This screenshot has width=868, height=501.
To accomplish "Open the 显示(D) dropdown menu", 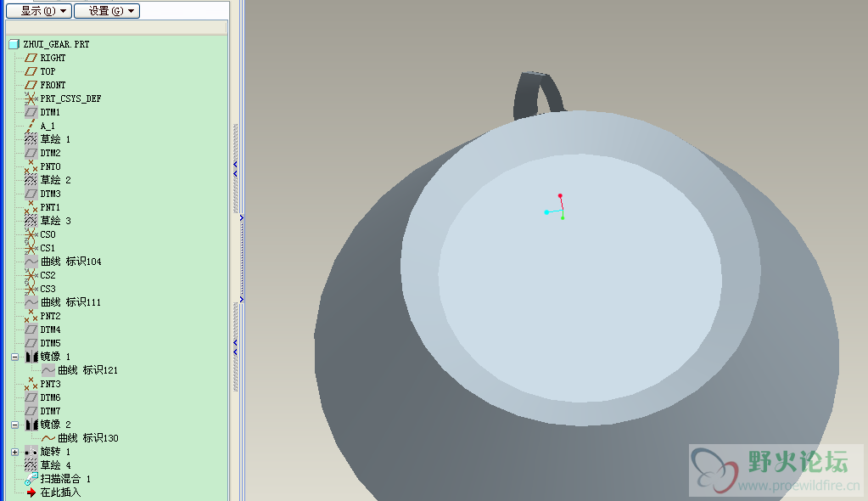I will (x=39, y=11).
